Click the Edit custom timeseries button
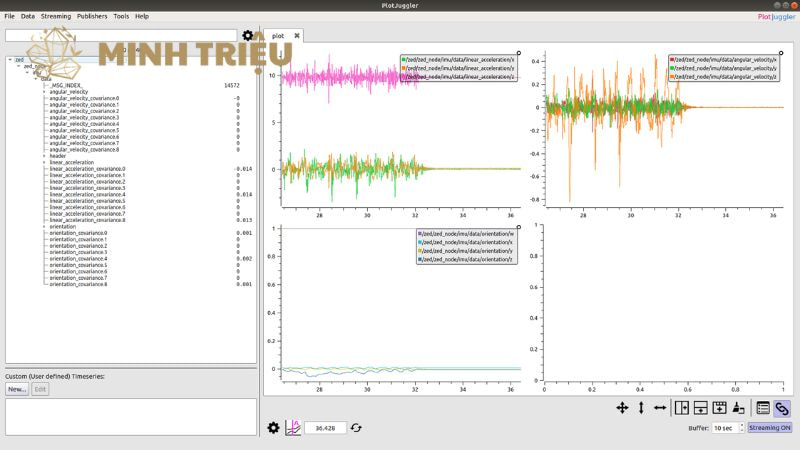 pos(40,389)
